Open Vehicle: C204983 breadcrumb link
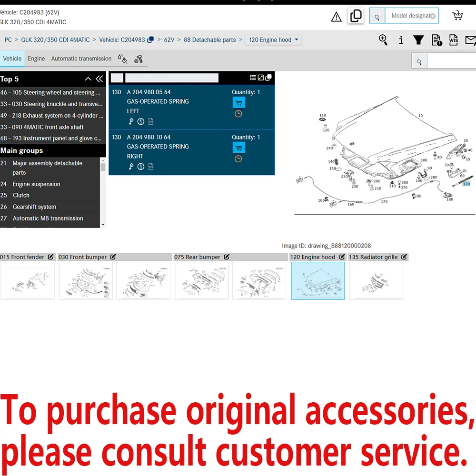 coord(122,40)
